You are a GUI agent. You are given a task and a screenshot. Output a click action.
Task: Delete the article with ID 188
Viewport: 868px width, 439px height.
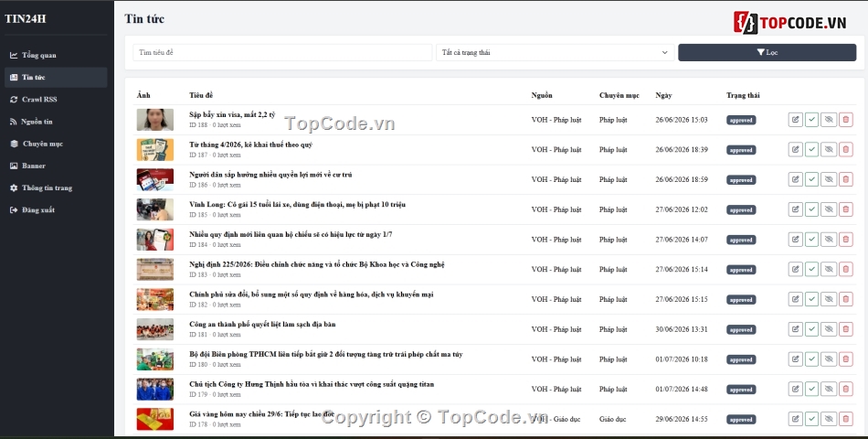point(845,120)
